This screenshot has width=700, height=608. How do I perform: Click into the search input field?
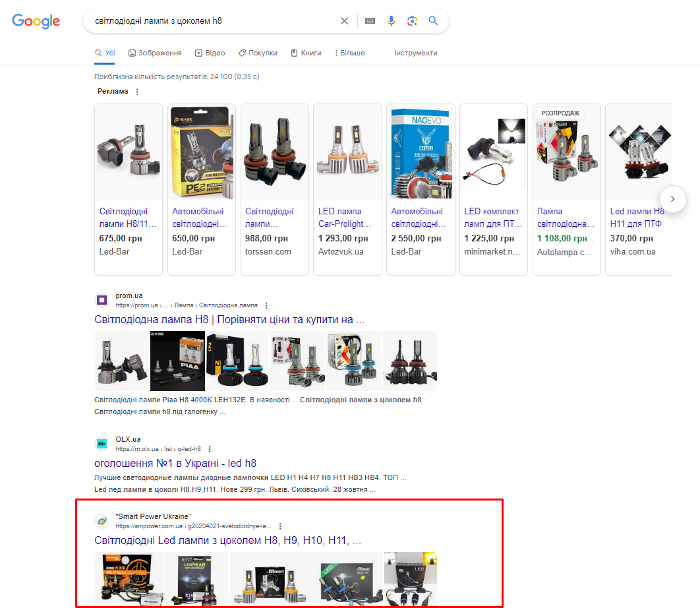[x=214, y=20]
